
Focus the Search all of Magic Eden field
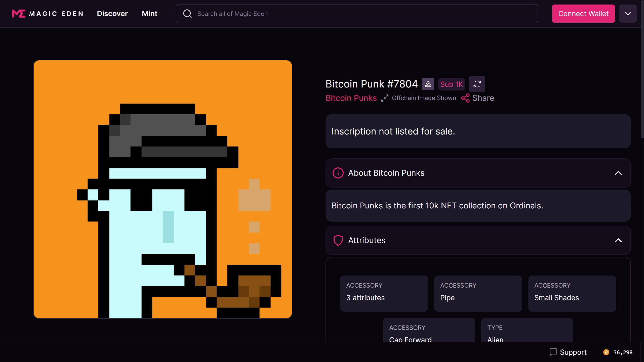[357, 14]
